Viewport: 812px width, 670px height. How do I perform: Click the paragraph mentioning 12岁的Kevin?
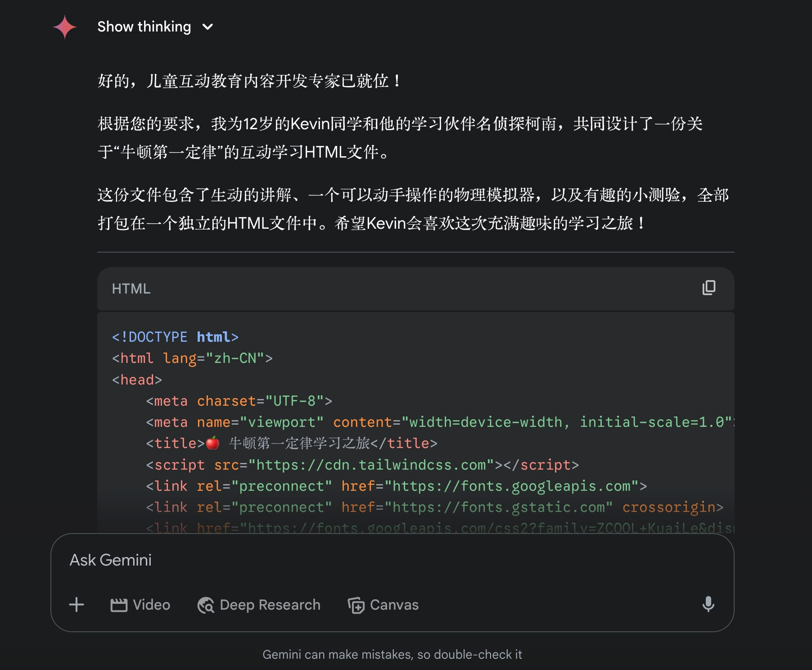400,138
